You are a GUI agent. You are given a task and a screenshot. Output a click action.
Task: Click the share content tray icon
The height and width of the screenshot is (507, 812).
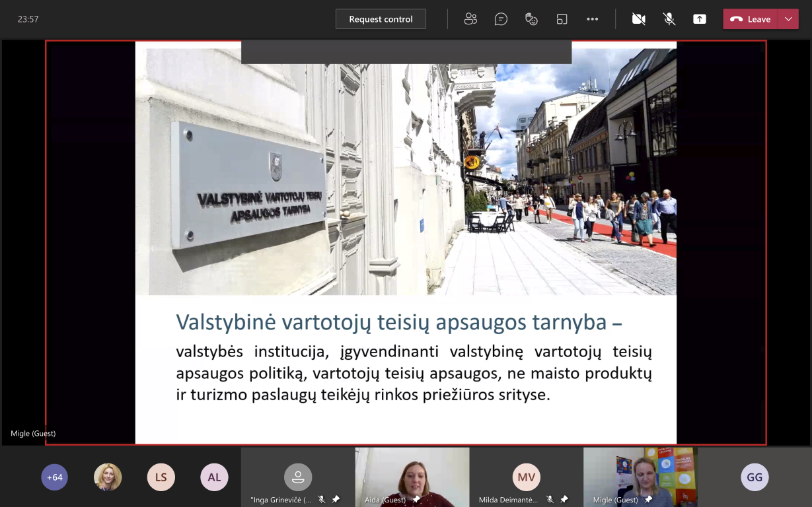(x=699, y=19)
